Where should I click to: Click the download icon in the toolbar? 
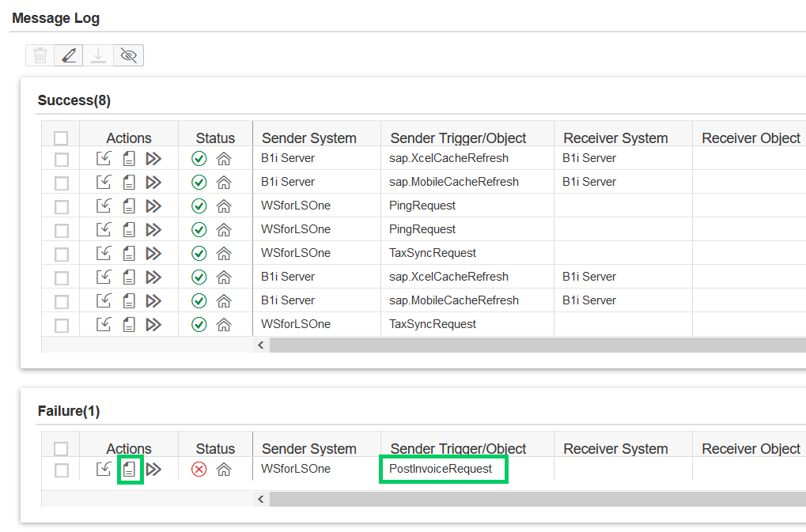97,55
